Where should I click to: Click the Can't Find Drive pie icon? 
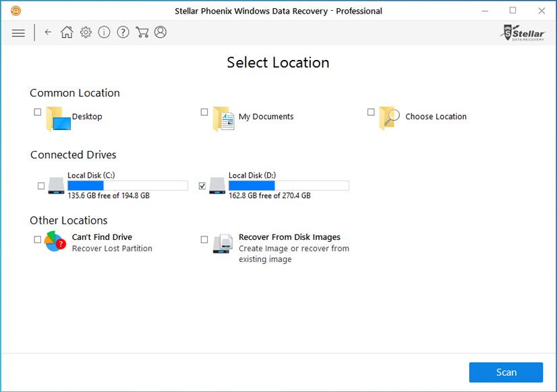(x=55, y=241)
